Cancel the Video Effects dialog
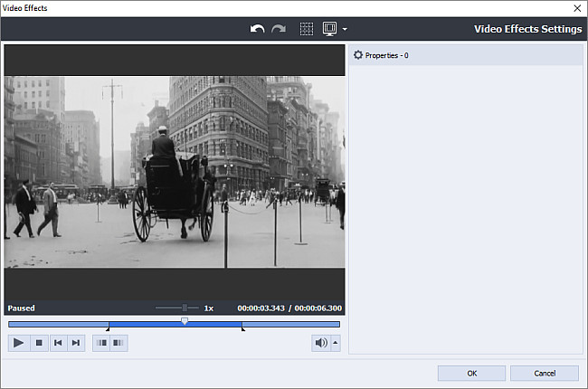Viewport: 588px width, 389px height. [545, 374]
